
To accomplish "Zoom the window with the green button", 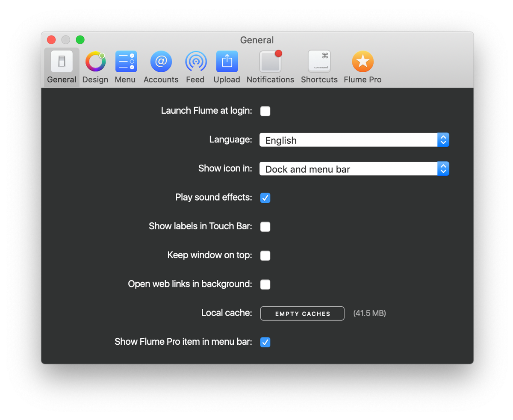I will pyautogui.click(x=80, y=40).
